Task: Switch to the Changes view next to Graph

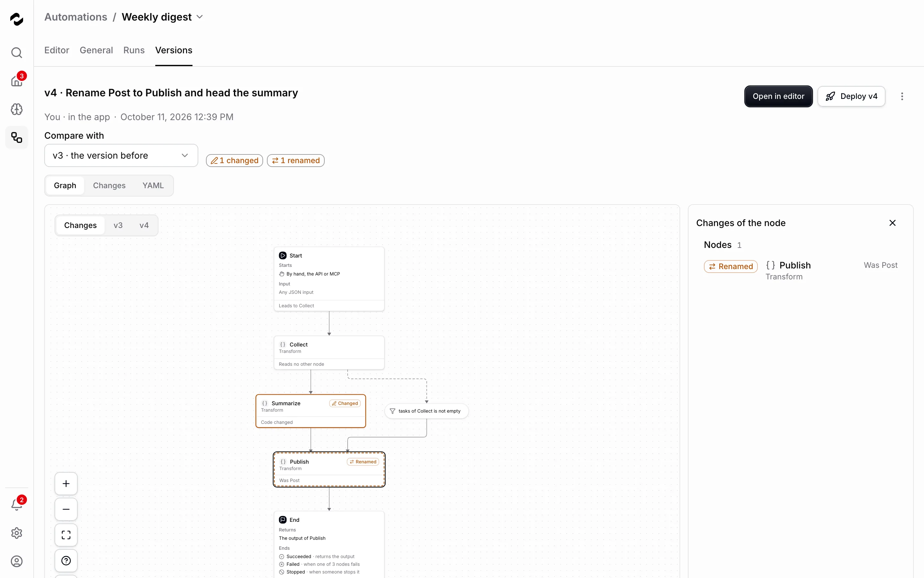Action: (x=109, y=185)
